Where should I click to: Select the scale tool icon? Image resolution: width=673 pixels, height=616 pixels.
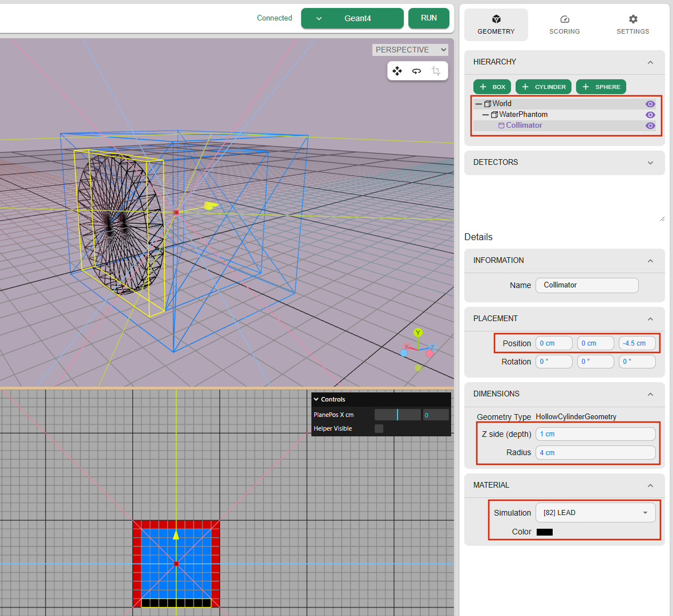click(436, 71)
